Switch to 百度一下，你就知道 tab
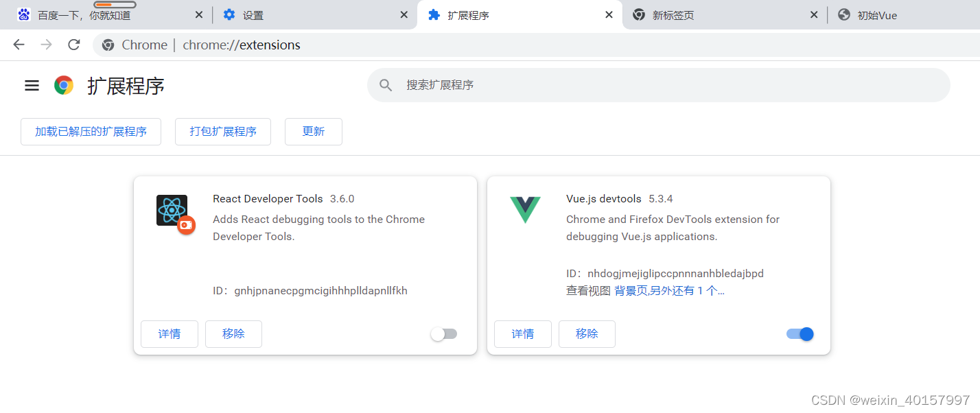The width and height of the screenshot is (980, 413). click(x=110, y=14)
